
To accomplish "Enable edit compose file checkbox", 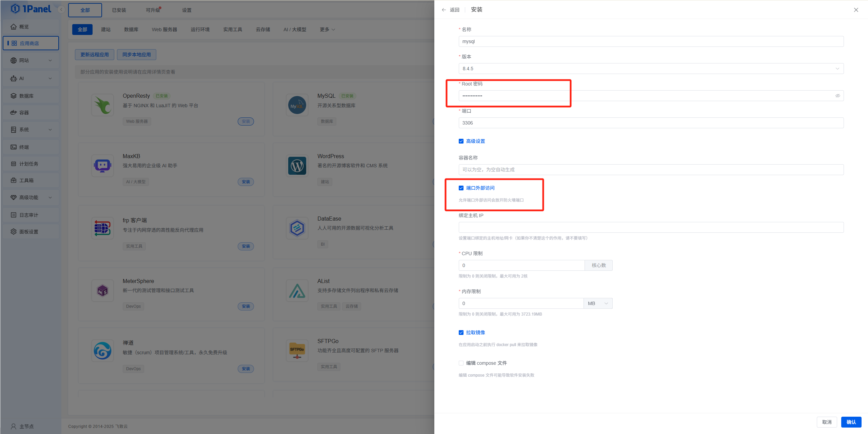I will [461, 363].
